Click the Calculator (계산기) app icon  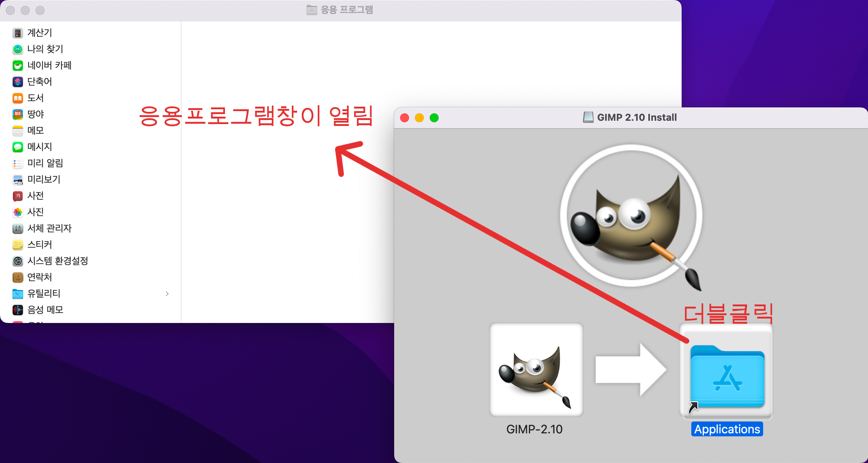point(17,33)
